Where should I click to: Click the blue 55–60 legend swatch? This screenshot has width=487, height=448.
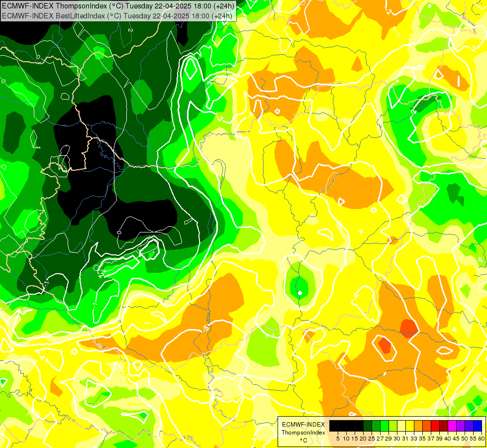coord(478,426)
